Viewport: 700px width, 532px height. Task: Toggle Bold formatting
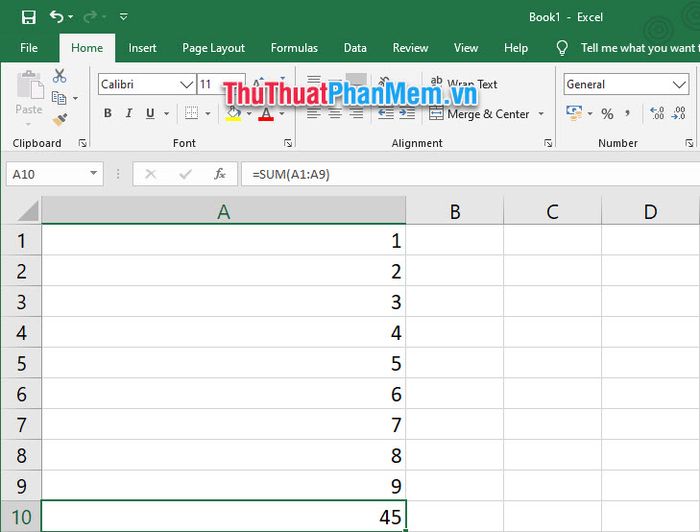coord(108,114)
